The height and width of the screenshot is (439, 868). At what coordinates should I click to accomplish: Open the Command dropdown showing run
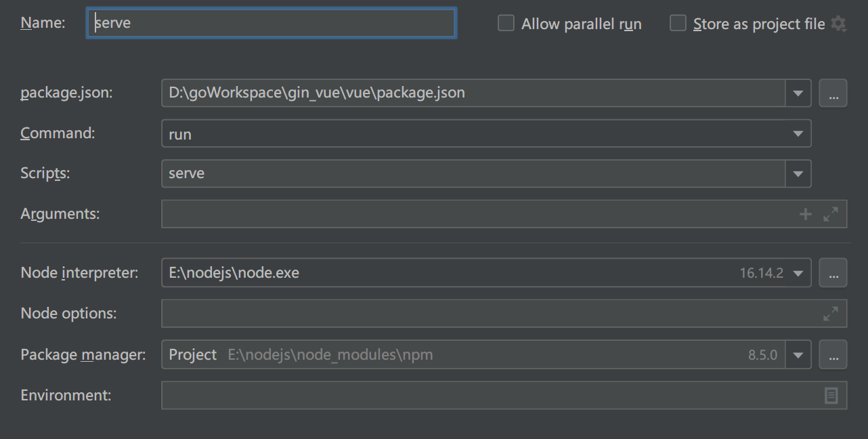click(x=798, y=133)
